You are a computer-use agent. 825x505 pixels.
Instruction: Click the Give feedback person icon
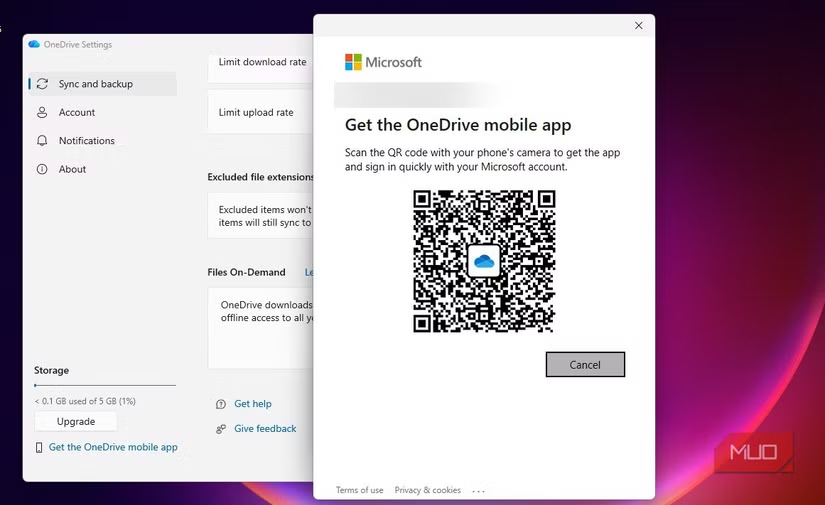point(221,429)
